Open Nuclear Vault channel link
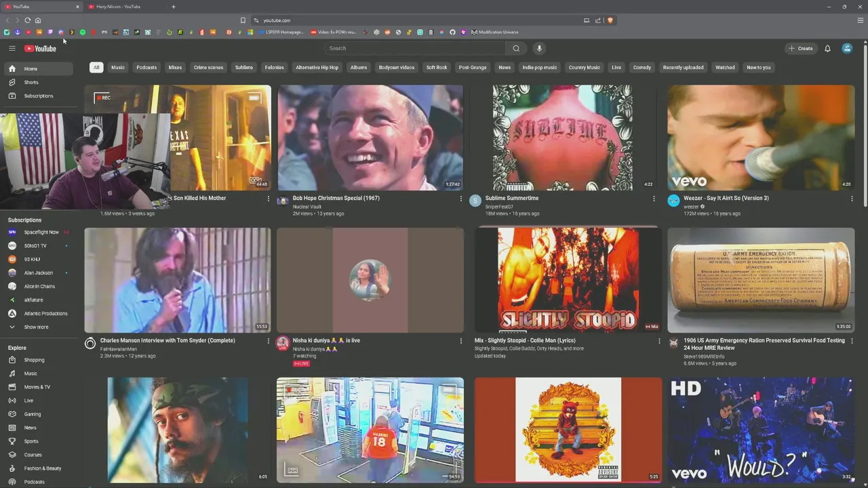Screen dimensions: 868x488 coord(307,207)
